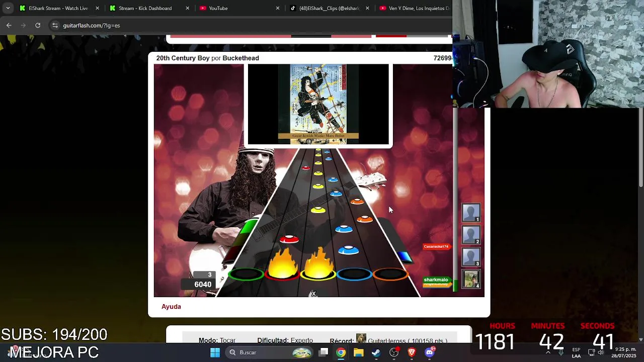The width and height of the screenshot is (644, 362).
Task: Hit the blue fret button
Action: (x=354, y=274)
